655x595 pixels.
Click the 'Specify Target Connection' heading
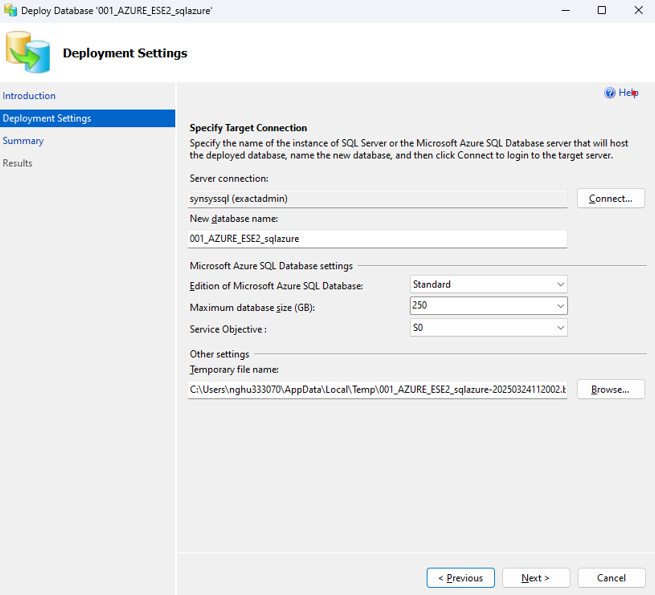248,128
